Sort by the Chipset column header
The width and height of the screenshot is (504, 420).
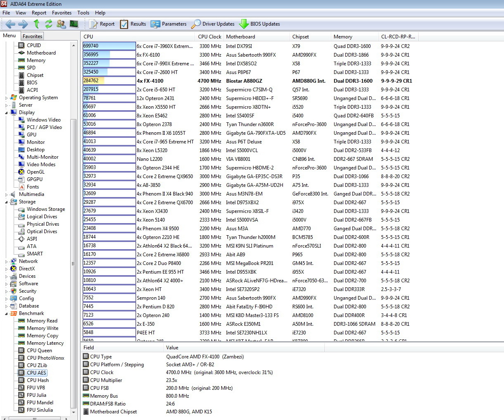pyautogui.click(x=310, y=37)
